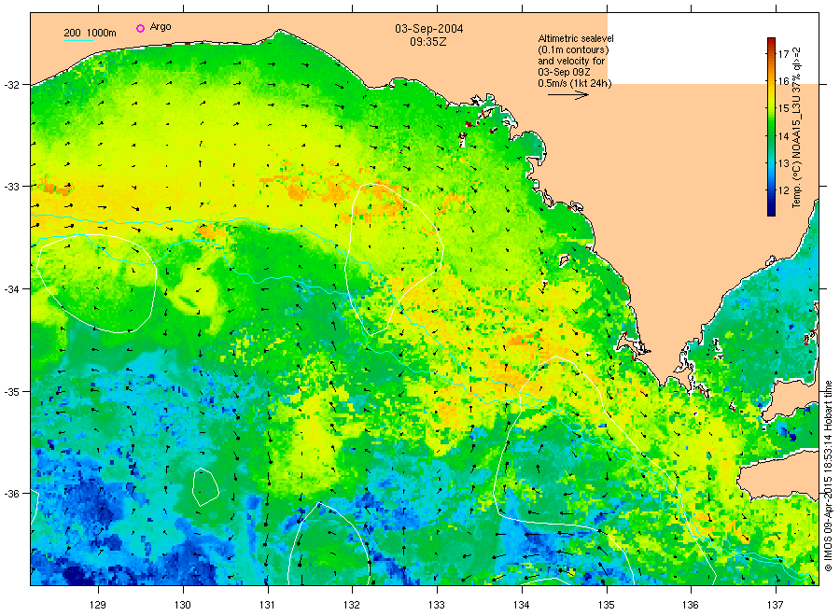Click the 15 tick label on colorbar
The height and width of the screenshot is (616, 840).
click(x=785, y=107)
